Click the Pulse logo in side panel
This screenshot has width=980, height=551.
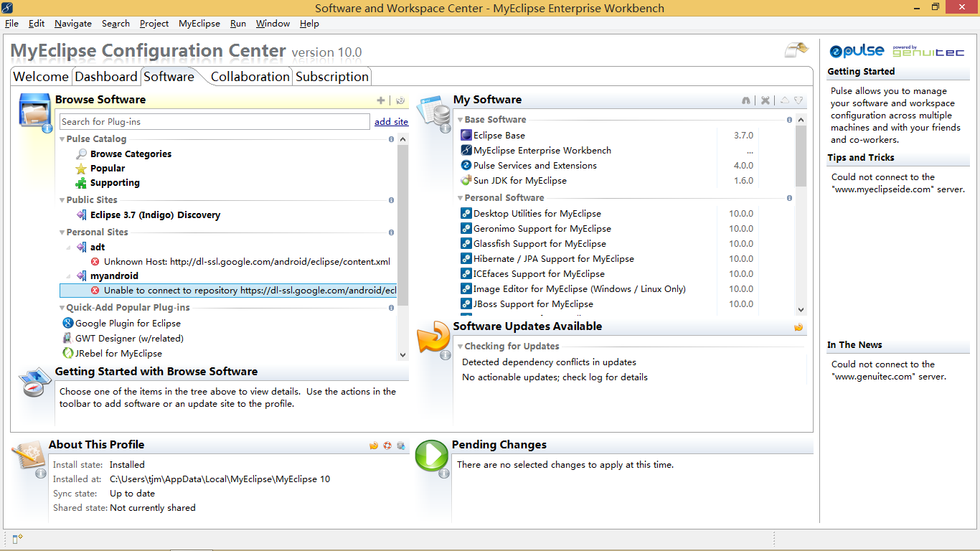tap(857, 51)
